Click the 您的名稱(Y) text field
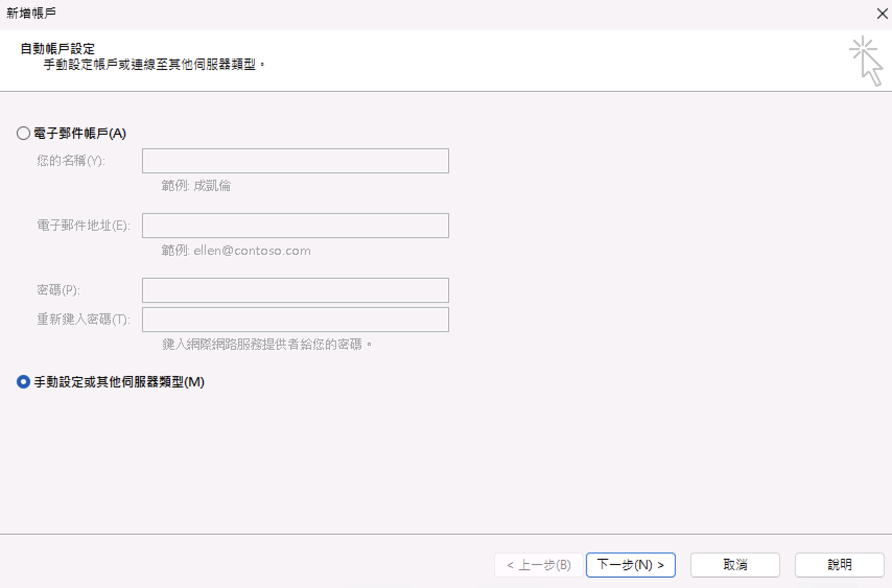 coord(295,161)
